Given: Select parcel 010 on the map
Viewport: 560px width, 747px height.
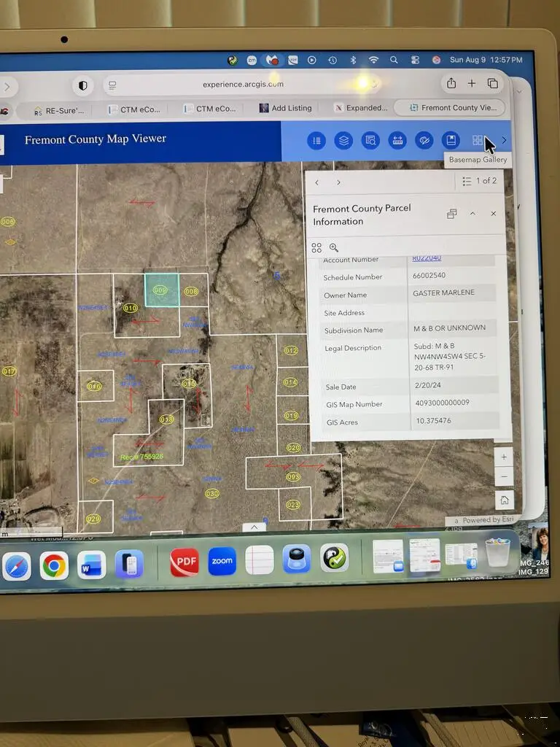Looking at the screenshot, I should (x=130, y=309).
